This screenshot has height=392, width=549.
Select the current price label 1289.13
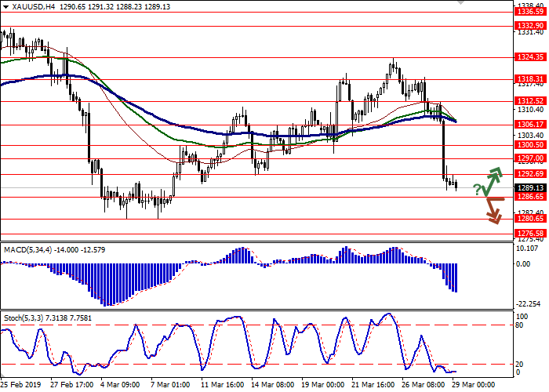click(530, 188)
